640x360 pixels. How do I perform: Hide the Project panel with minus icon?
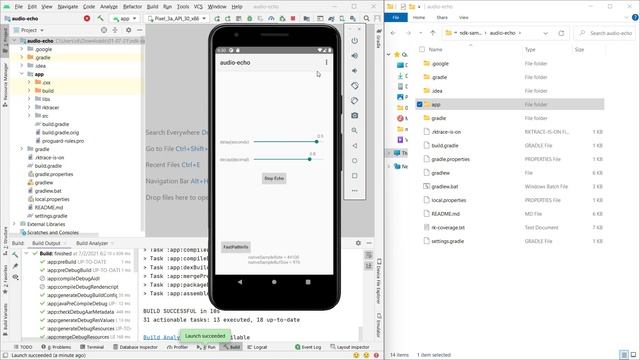click(140, 30)
